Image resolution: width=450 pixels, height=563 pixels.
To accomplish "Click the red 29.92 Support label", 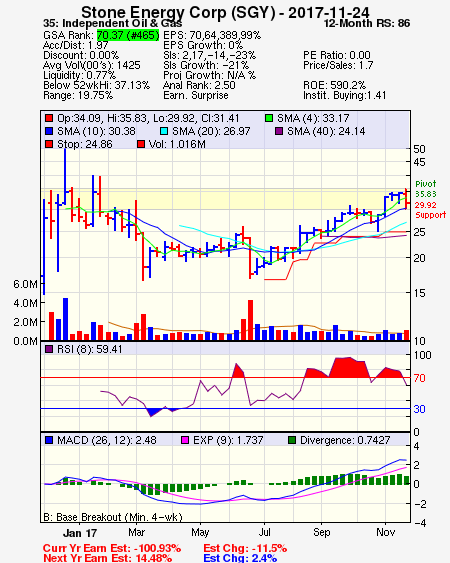I will coord(430,210).
